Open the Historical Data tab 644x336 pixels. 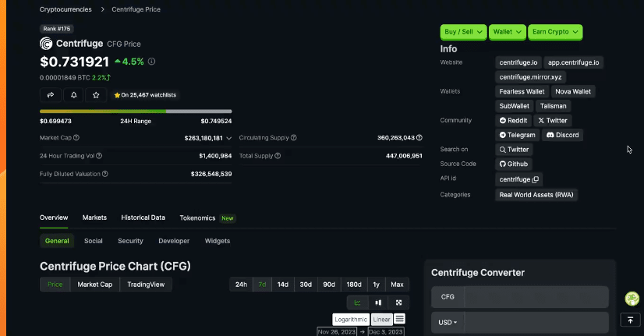(143, 218)
